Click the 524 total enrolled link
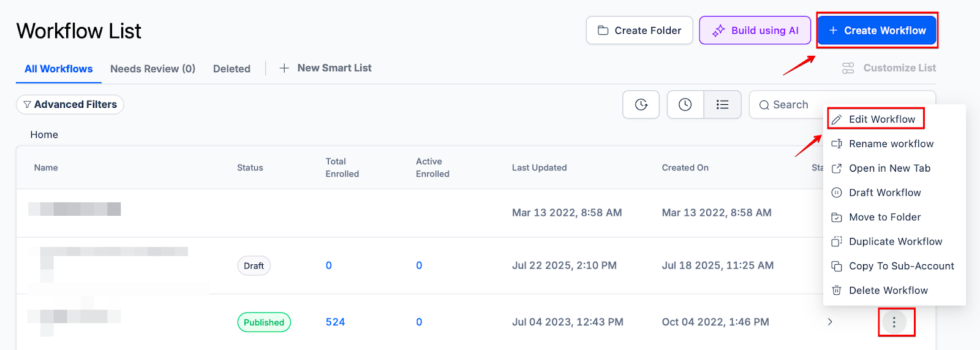The width and height of the screenshot is (980, 350). pyautogui.click(x=335, y=322)
